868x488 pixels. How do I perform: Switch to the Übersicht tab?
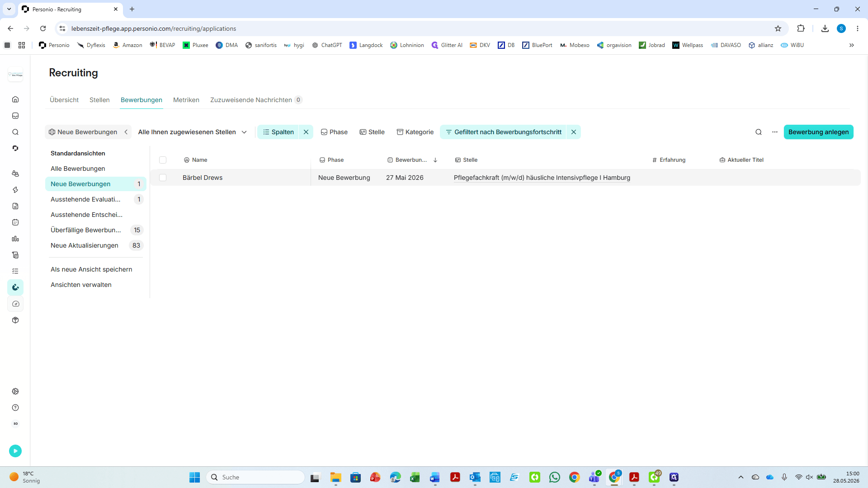pos(64,100)
